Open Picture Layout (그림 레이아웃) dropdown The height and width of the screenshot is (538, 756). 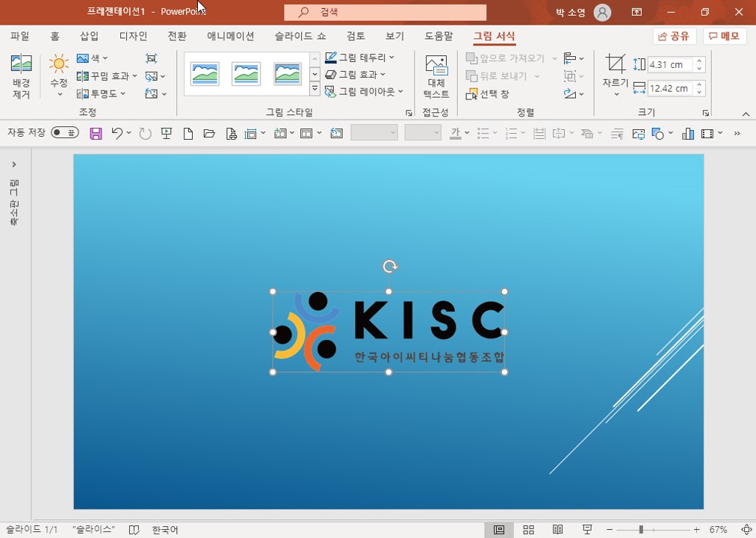364,92
